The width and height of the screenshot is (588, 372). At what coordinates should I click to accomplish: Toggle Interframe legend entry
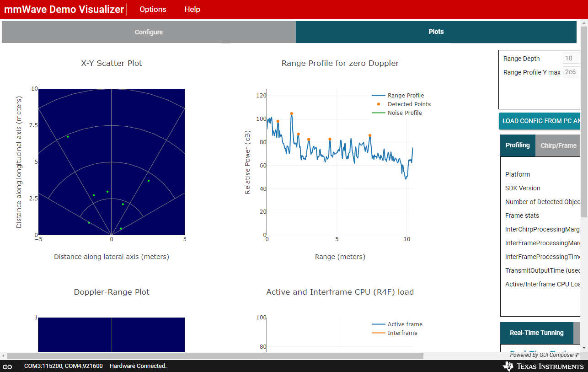pyautogui.click(x=395, y=333)
